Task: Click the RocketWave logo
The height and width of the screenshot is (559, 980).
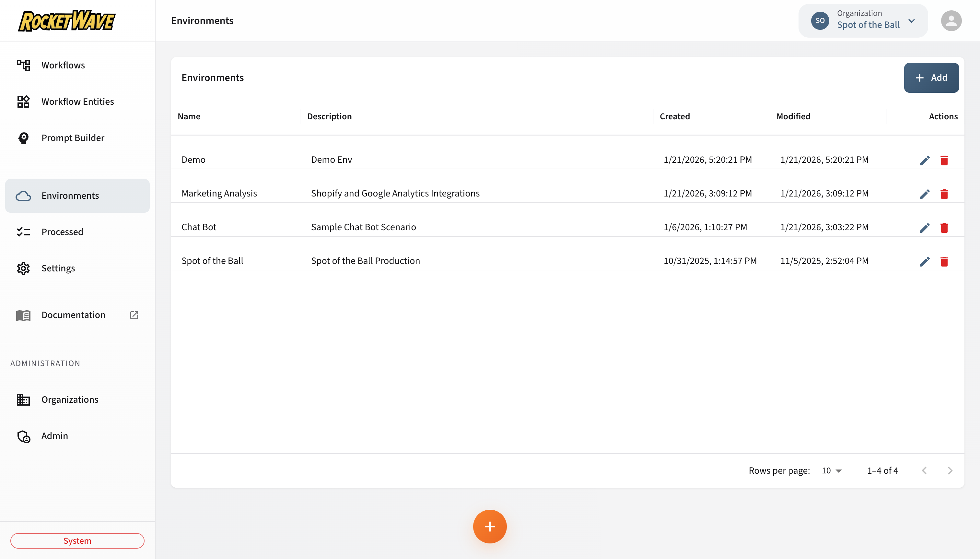Action: coord(67,21)
